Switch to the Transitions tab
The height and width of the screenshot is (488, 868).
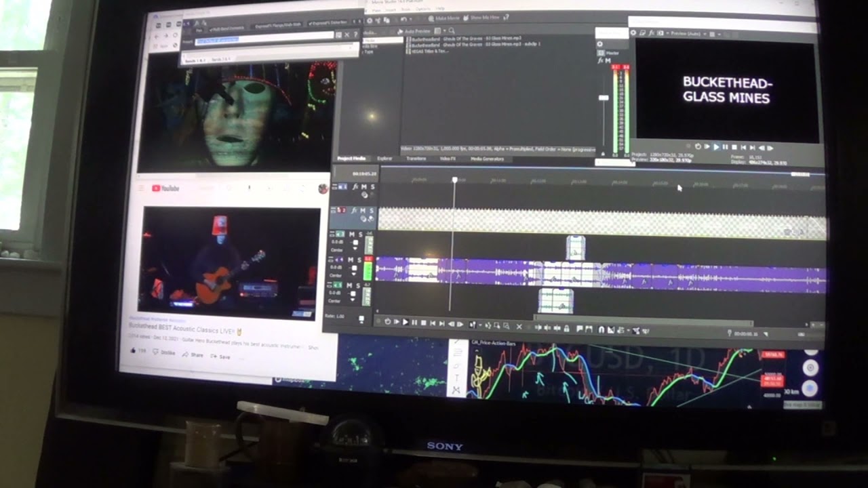pos(416,159)
